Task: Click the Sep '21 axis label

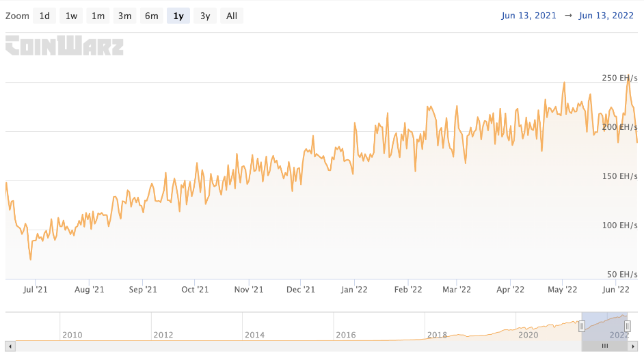Action: [142, 290]
